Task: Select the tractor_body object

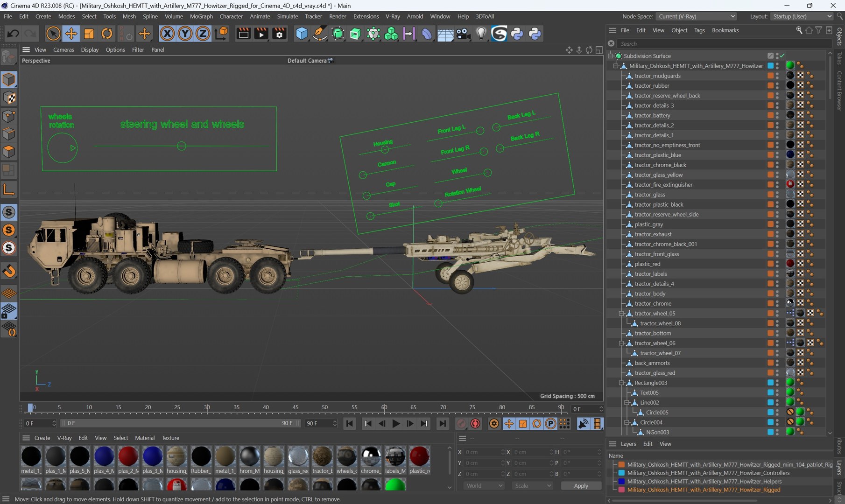Action: click(650, 294)
